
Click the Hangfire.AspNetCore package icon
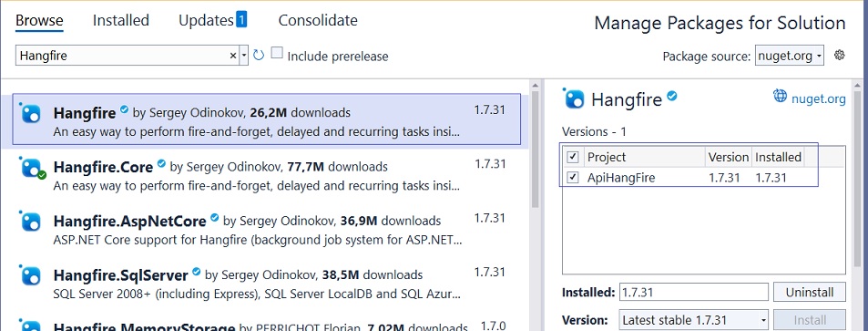[x=30, y=222]
